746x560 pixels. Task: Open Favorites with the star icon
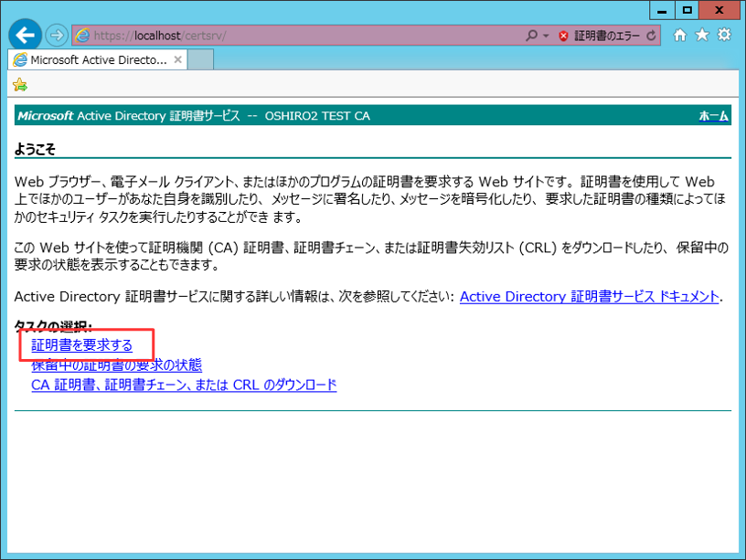pos(702,36)
